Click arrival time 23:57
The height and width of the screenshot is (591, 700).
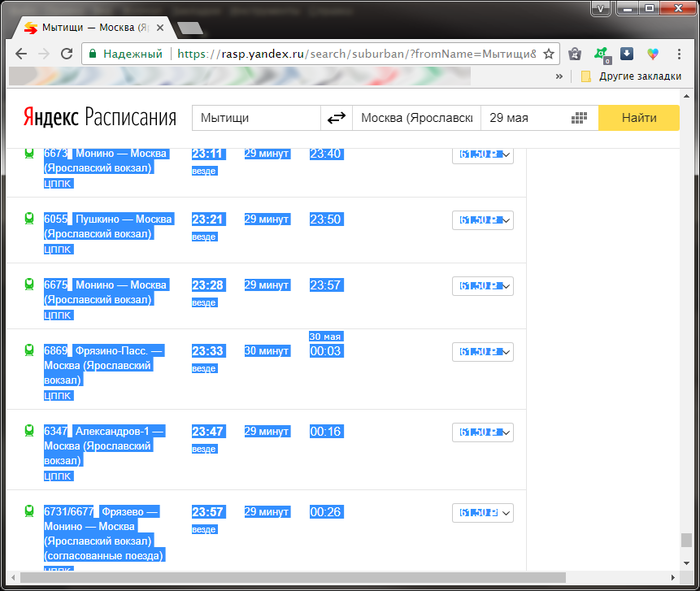pyautogui.click(x=326, y=285)
